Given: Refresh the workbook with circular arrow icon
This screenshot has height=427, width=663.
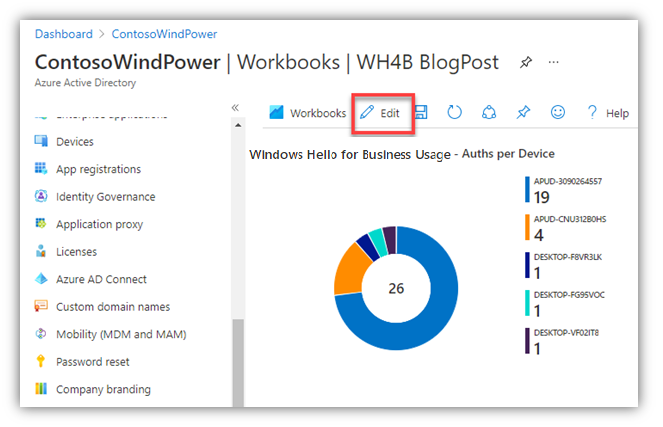Looking at the screenshot, I should pos(455,112).
